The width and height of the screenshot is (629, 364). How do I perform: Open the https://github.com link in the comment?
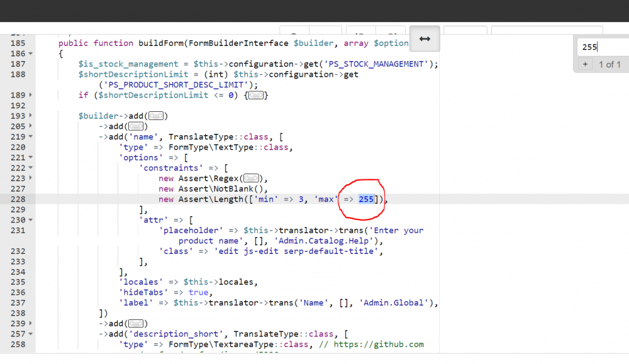[378, 345]
